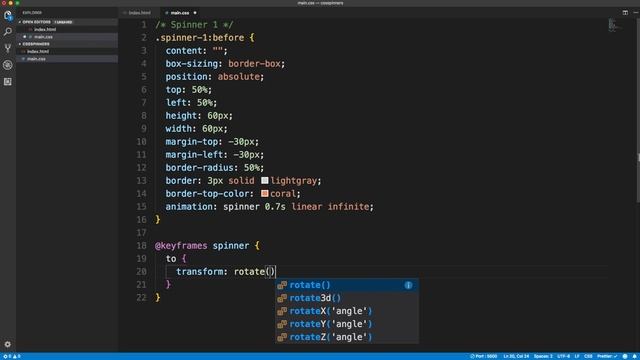Screen dimensions: 640x360
Task: Click the 'infinite' keyword on line 15
Action: 349,207
